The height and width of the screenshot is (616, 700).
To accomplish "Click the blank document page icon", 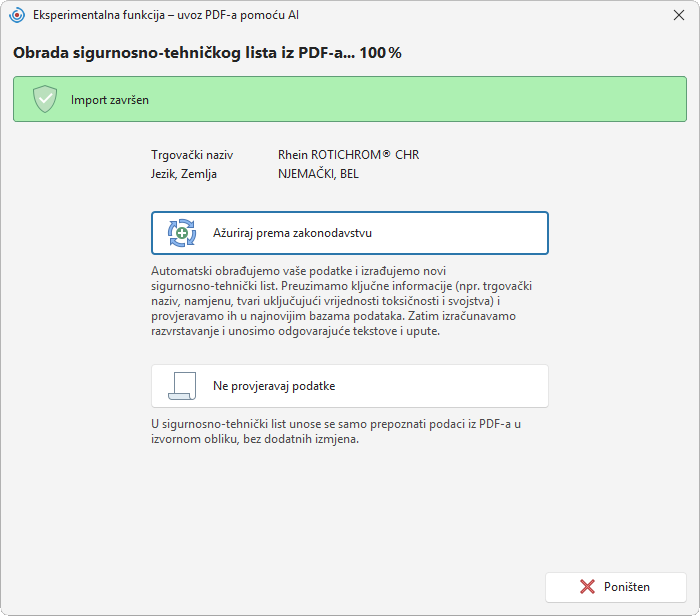I will 182,386.
